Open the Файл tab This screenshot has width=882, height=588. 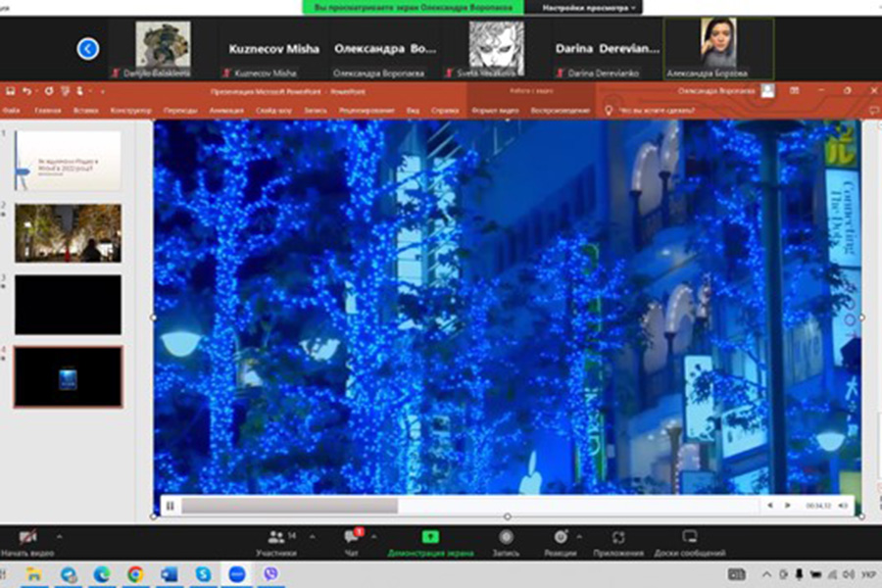tap(11, 111)
